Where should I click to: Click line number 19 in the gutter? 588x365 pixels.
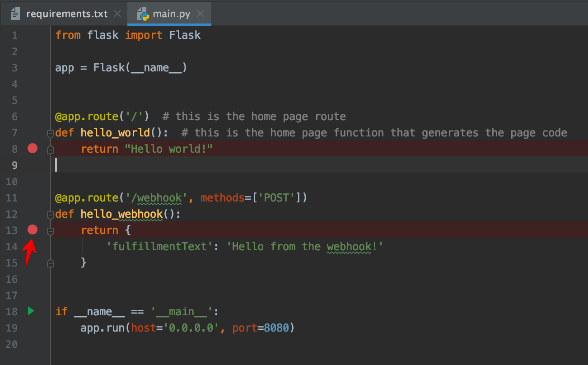[x=12, y=328]
